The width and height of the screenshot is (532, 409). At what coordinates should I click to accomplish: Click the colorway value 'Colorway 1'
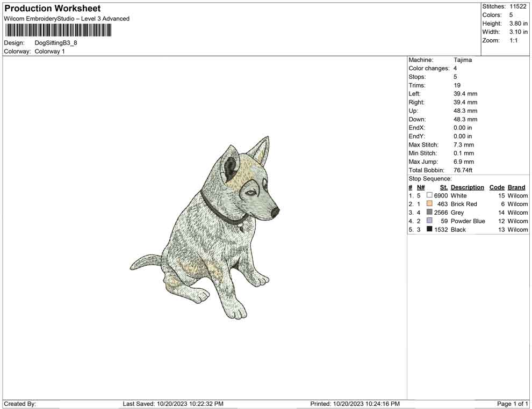49,52
